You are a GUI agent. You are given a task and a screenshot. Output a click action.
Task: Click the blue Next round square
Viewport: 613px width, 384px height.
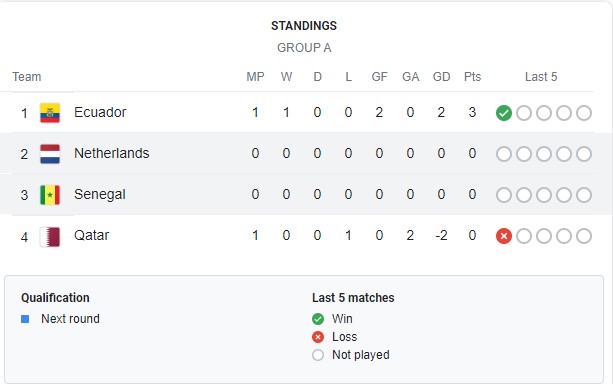pyautogui.click(x=25, y=319)
